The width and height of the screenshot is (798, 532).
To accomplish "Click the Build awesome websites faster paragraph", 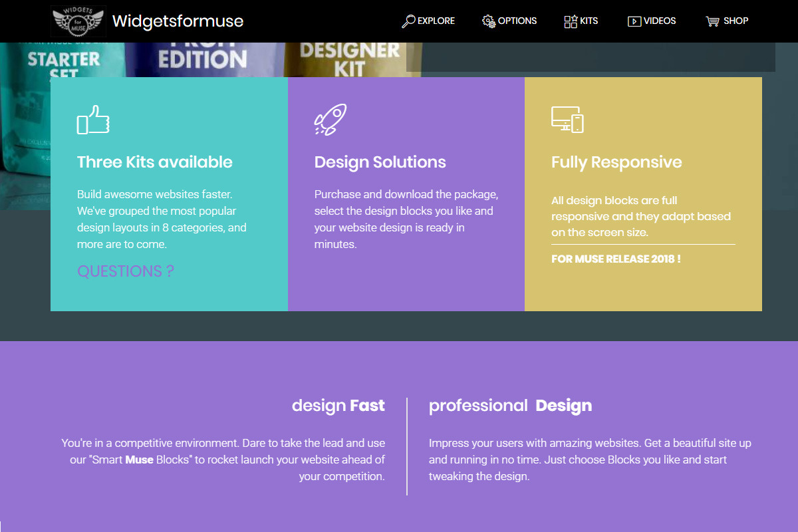I will 162,219.
